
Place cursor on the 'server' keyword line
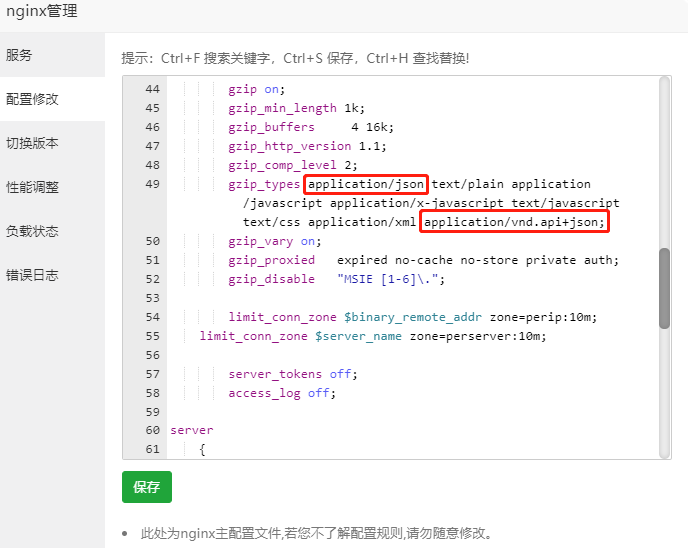[192, 430]
